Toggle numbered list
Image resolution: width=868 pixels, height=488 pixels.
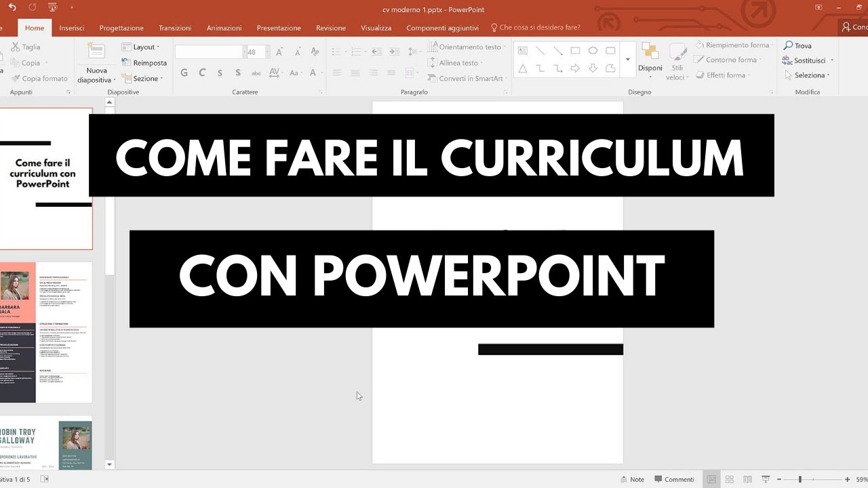(358, 52)
